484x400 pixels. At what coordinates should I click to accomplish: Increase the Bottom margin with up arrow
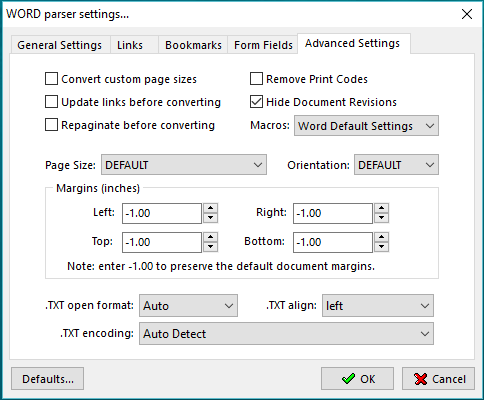point(381,237)
